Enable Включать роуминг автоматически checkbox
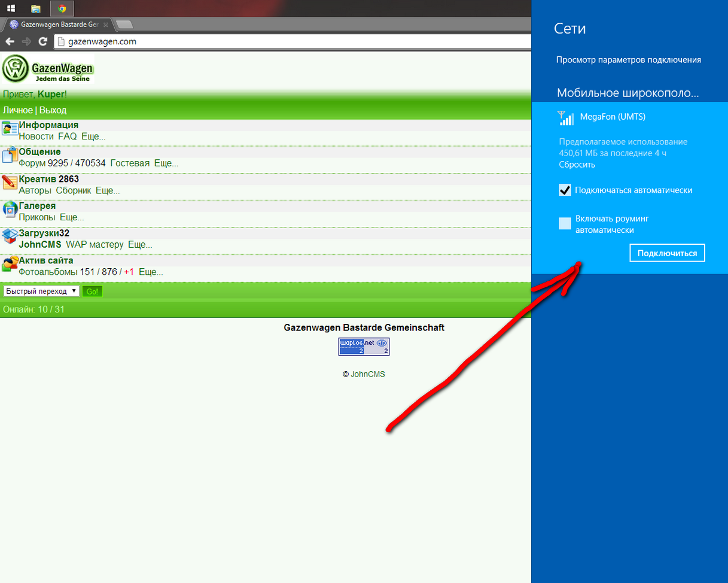The image size is (728, 583). (565, 224)
